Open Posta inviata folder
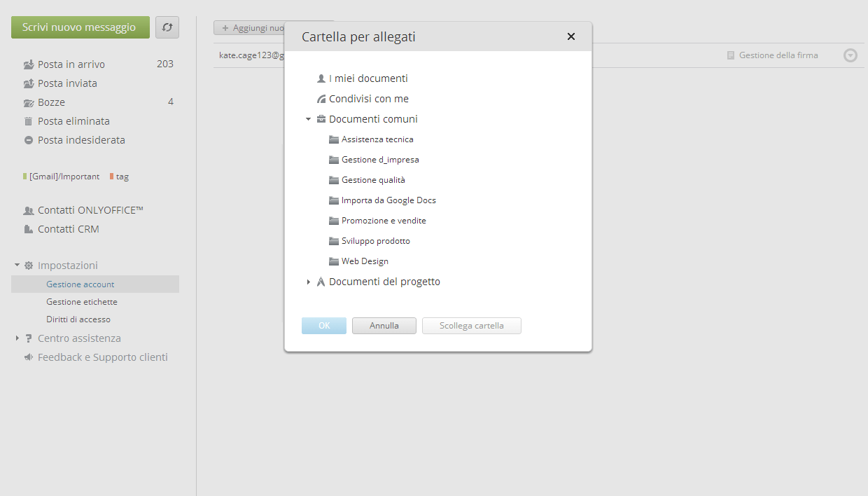Image resolution: width=868 pixels, height=496 pixels. (x=67, y=83)
